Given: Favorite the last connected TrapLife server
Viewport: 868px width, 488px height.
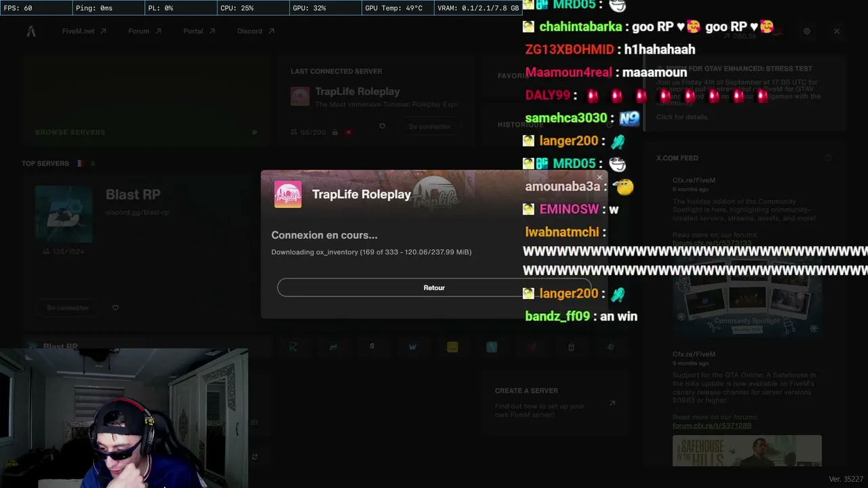Looking at the screenshot, I should pyautogui.click(x=382, y=126).
